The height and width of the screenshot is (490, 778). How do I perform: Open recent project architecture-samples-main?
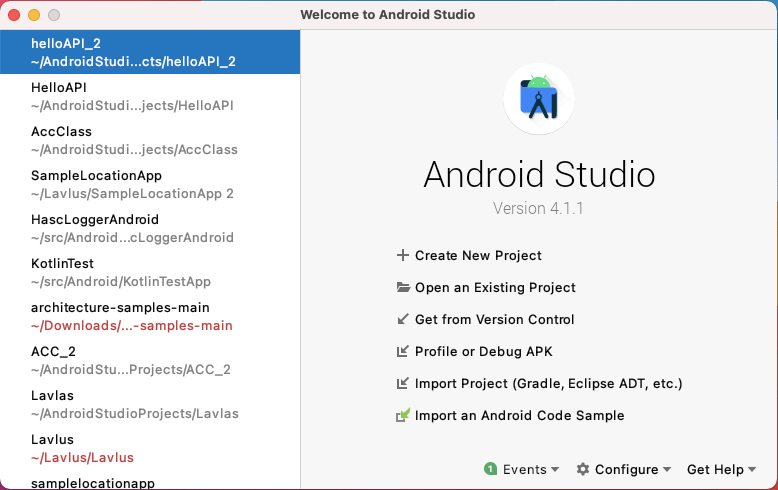pos(150,316)
